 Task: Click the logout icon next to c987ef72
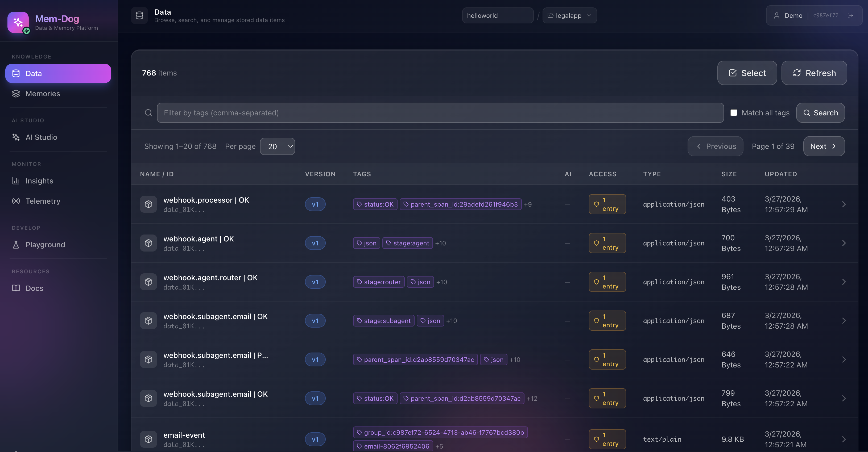[850, 15]
